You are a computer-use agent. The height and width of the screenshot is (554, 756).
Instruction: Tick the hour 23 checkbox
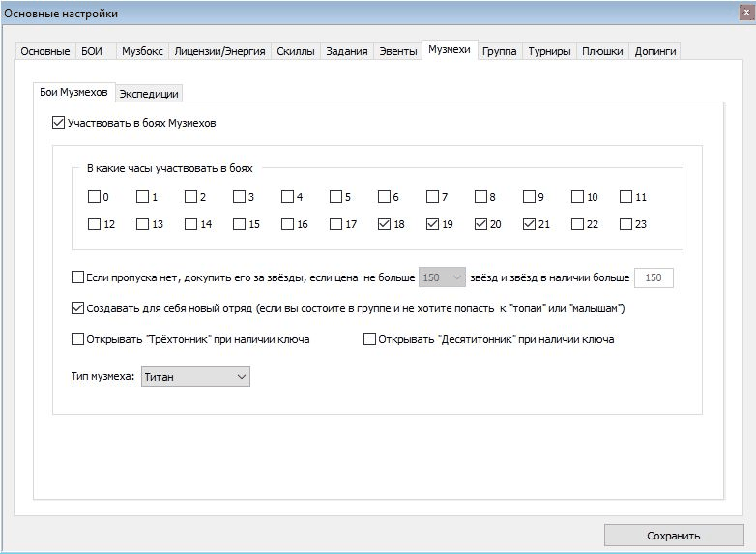625,223
